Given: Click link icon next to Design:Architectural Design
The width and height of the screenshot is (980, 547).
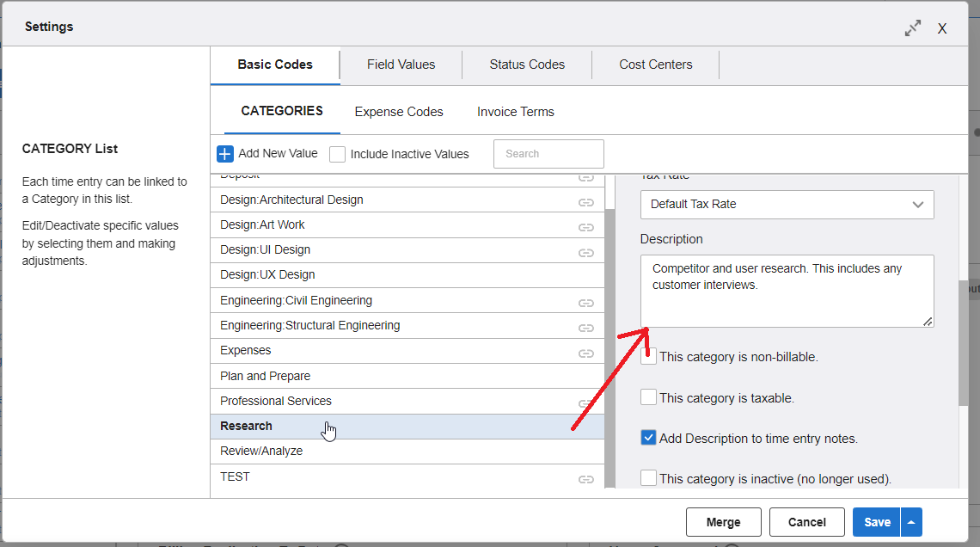Looking at the screenshot, I should tap(586, 202).
